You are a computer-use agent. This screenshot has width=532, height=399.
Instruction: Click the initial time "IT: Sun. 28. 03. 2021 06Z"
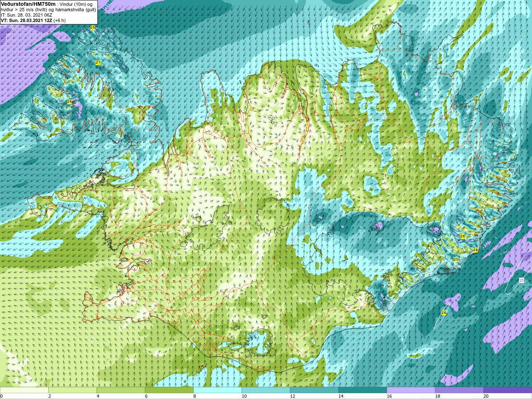point(26,15)
